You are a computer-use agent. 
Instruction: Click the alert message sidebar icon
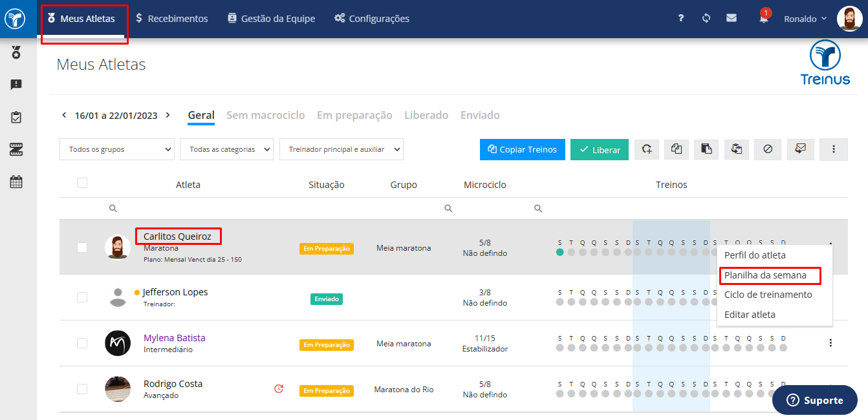pos(16,85)
